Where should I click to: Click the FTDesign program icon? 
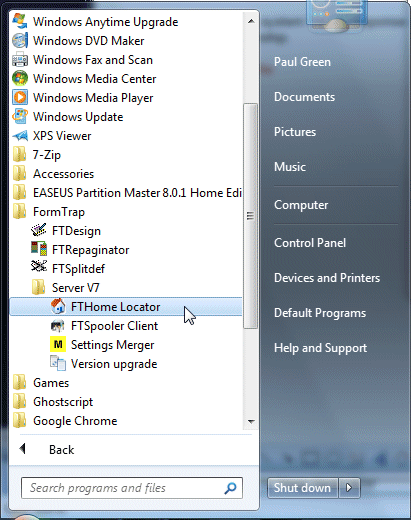tap(39, 230)
